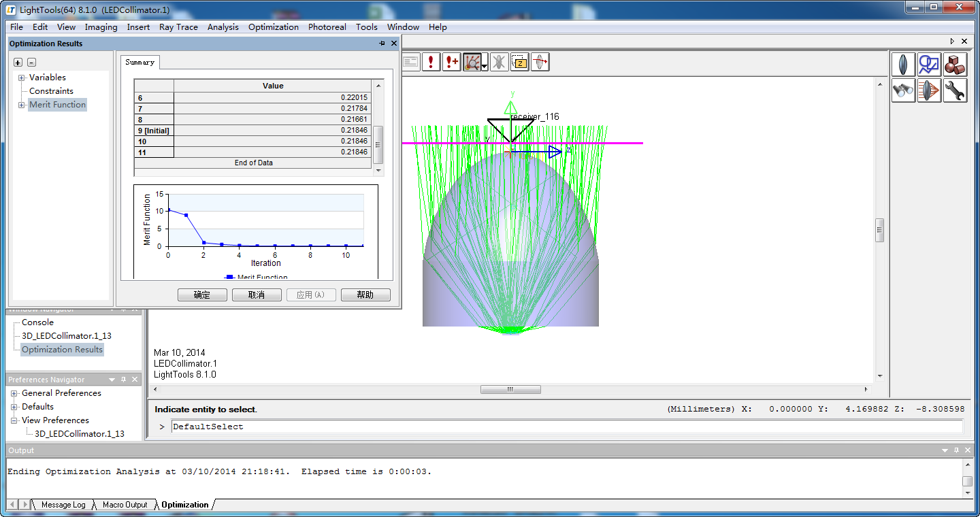The width and height of the screenshot is (980, 517).
Task: Click the vertical splitter handle right of 3D view
Action: pos(880,230)
